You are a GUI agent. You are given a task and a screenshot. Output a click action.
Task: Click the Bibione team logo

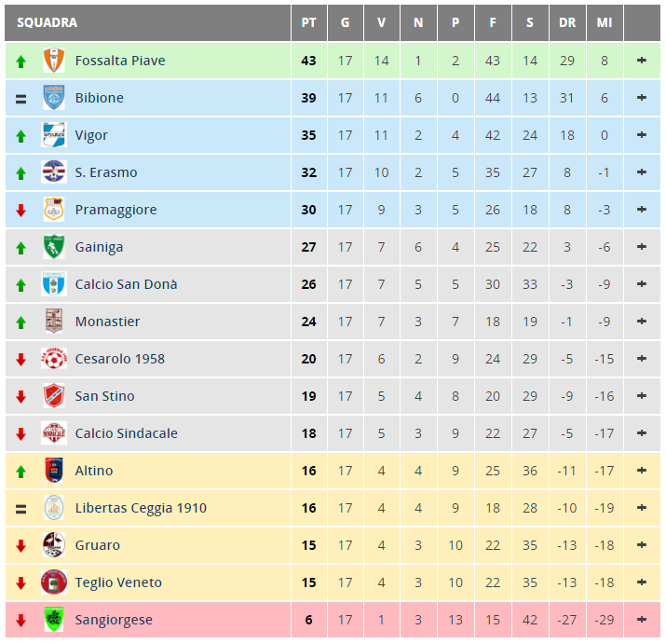pos(54,97)
